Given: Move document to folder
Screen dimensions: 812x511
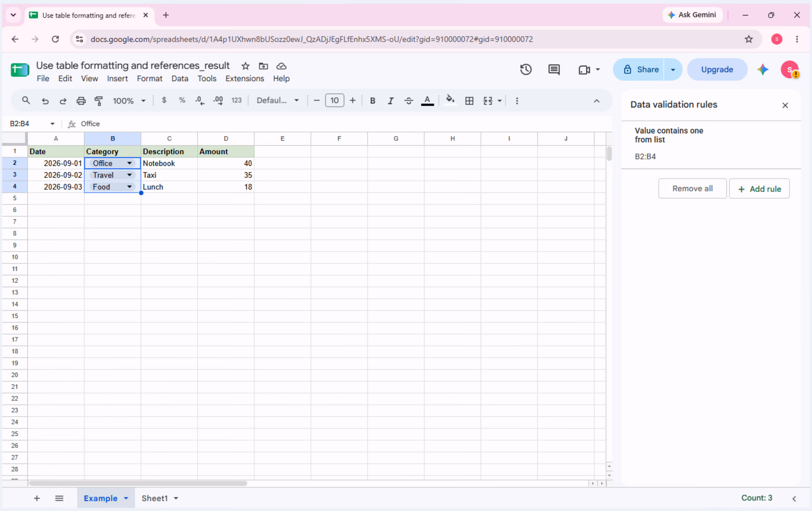Looking at the screenshot, I should 263,66.
